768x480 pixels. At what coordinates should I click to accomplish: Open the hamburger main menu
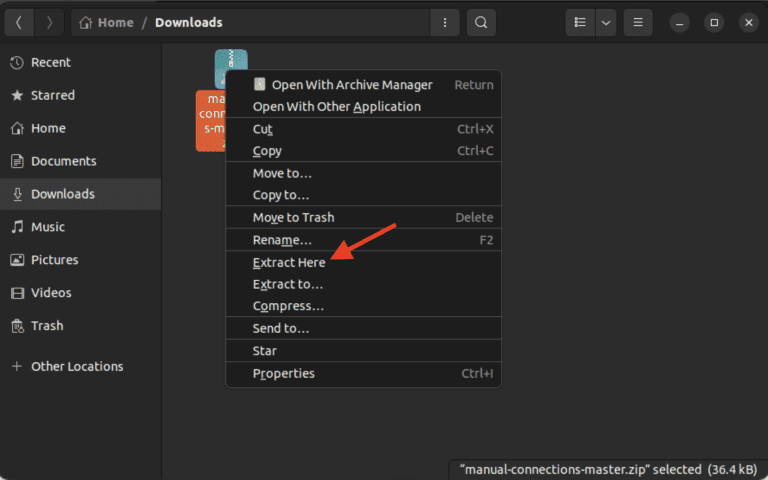(639, 22)
